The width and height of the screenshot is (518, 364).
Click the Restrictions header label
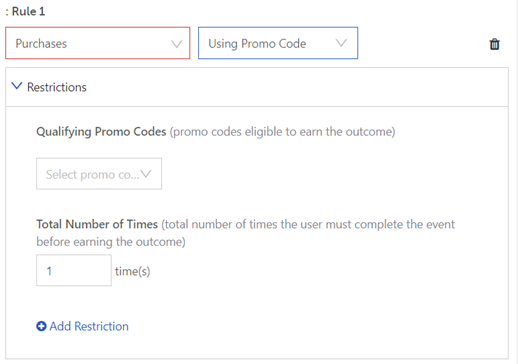(57, 87)
